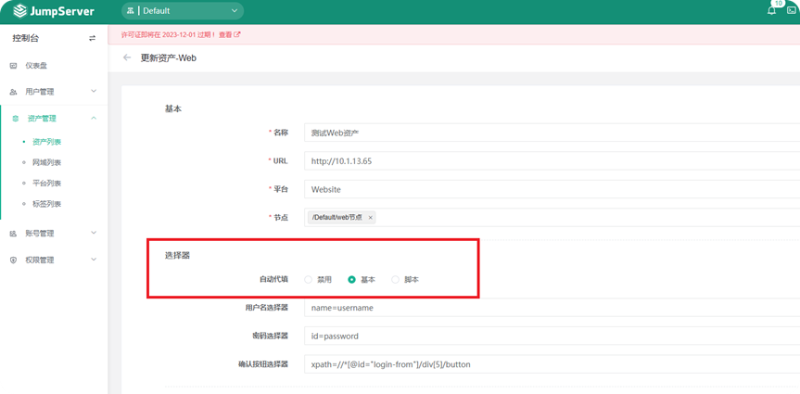Viewport: 800px width, 394px height.
Task: Click the license expiry warning text
Action: click(x=168, y=35)
